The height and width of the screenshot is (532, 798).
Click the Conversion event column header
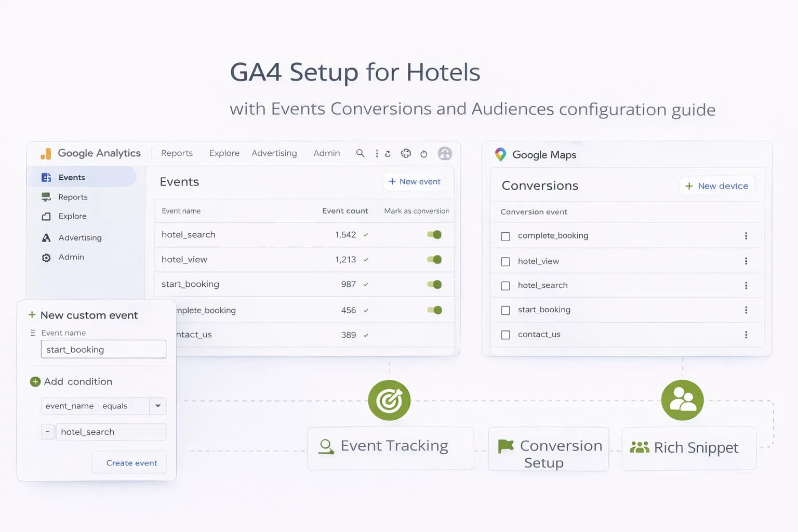point(534,212)
